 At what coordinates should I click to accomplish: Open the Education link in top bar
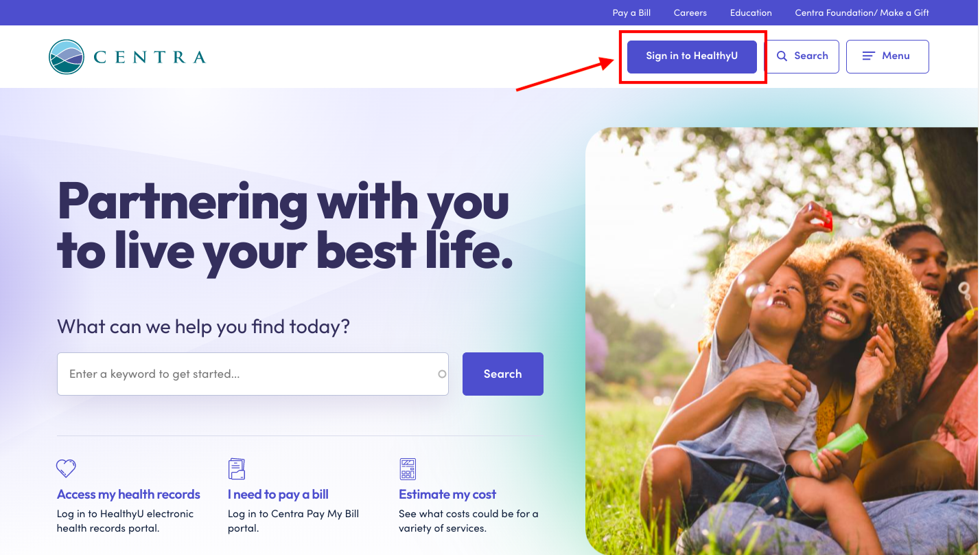(751, 13)
